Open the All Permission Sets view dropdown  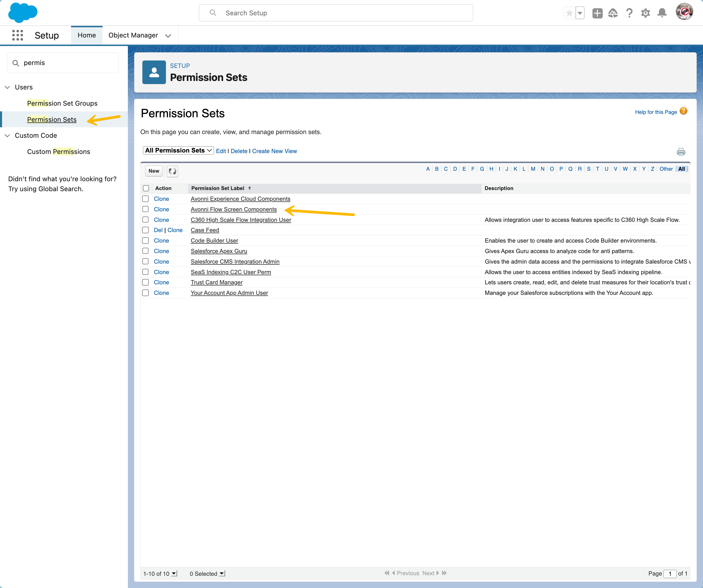[x=178, y=151]
